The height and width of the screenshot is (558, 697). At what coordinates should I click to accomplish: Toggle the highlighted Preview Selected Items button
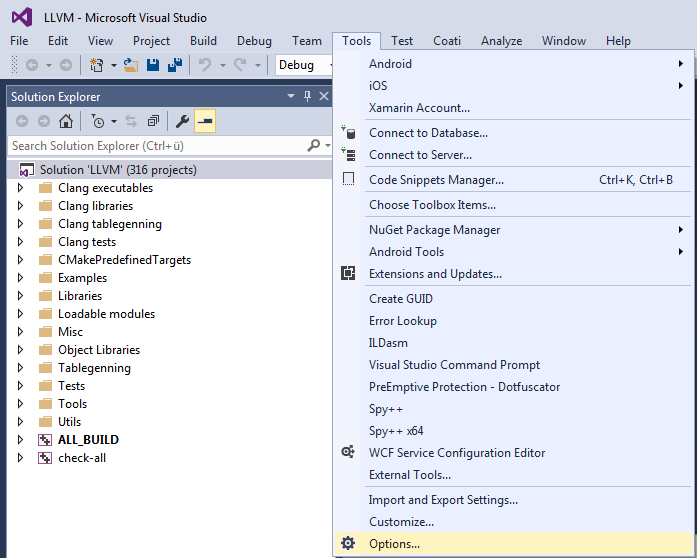pyautogui.click(x=205, y=121)
